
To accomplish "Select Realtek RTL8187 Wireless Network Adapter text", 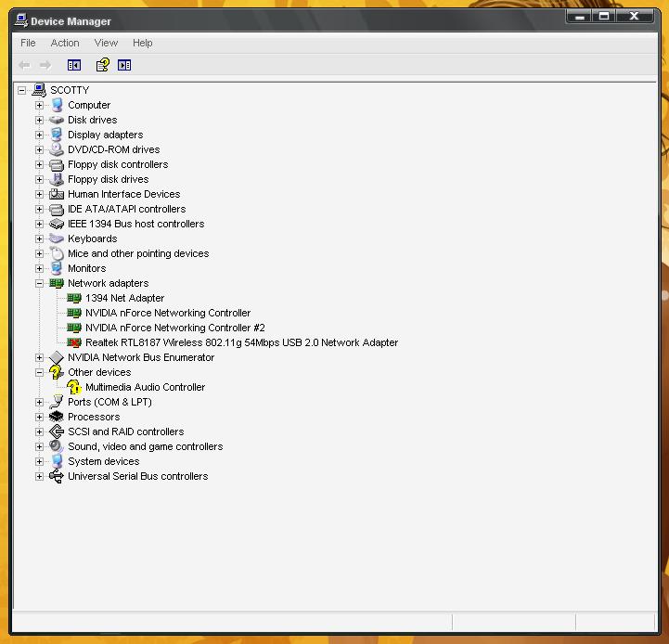I will pos(241,342).
